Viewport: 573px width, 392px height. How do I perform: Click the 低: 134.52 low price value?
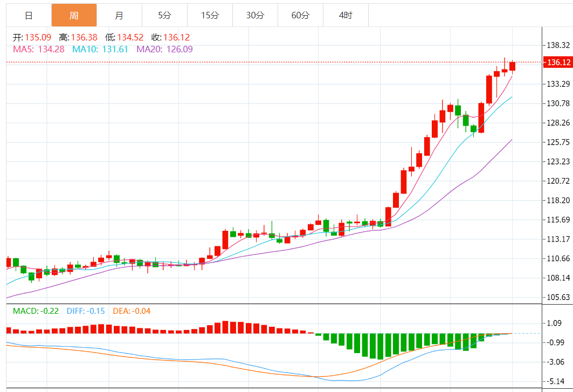[124, 37]
